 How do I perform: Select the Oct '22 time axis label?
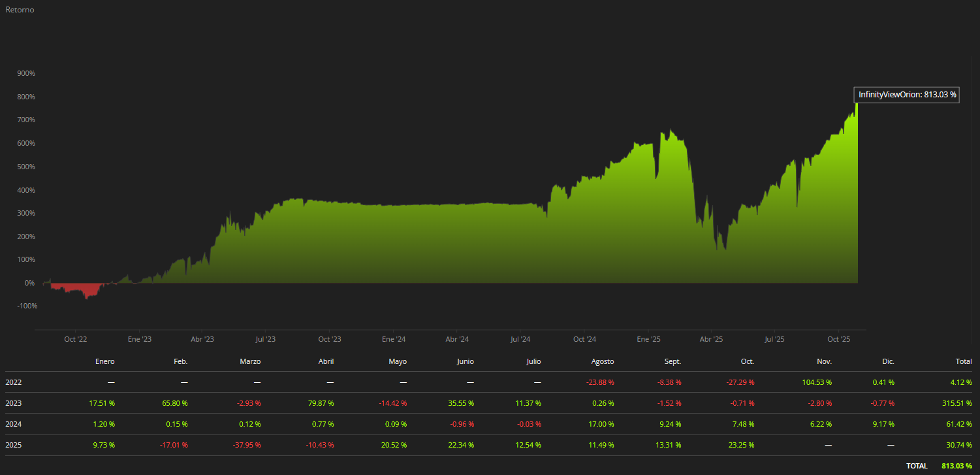coord(76,339)
